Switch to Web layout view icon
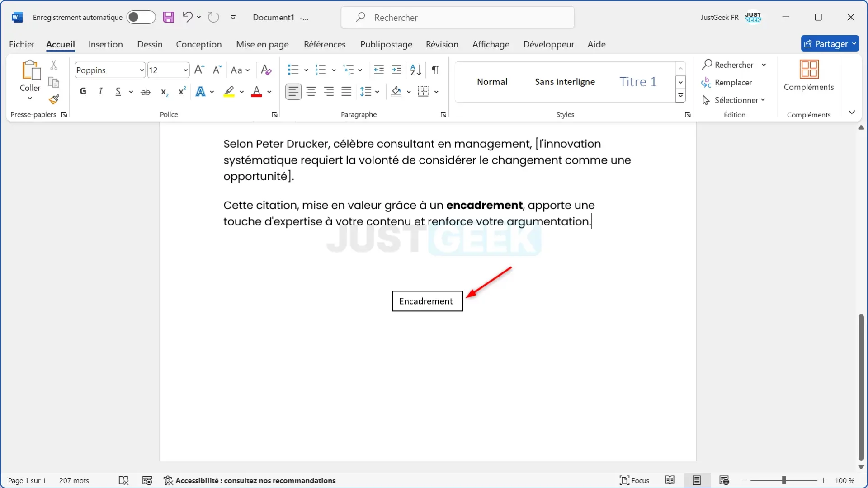868x488 pixels. click(x=724, y=480)
